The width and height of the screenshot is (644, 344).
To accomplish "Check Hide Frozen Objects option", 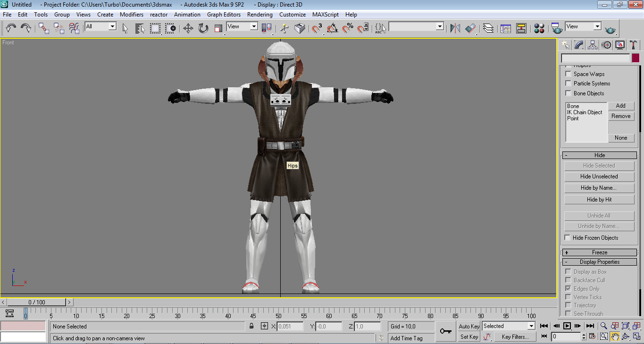I will [x=568, y=238].
